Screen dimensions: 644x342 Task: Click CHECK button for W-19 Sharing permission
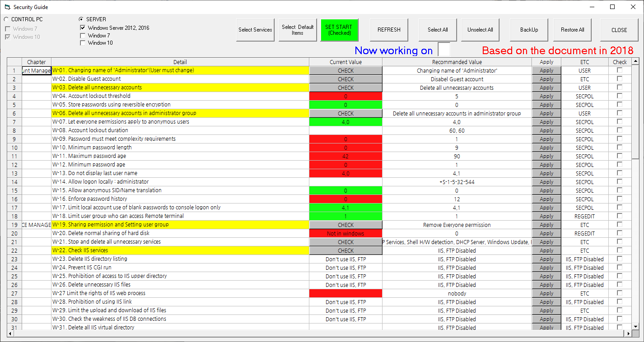point(345,225)
